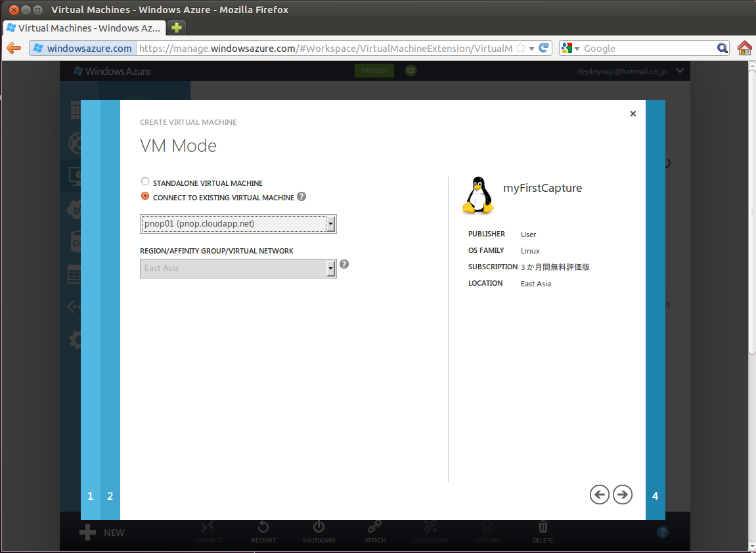
Task: Close the Create Virtual Machine dialog
Action: [x=633, y=114]
